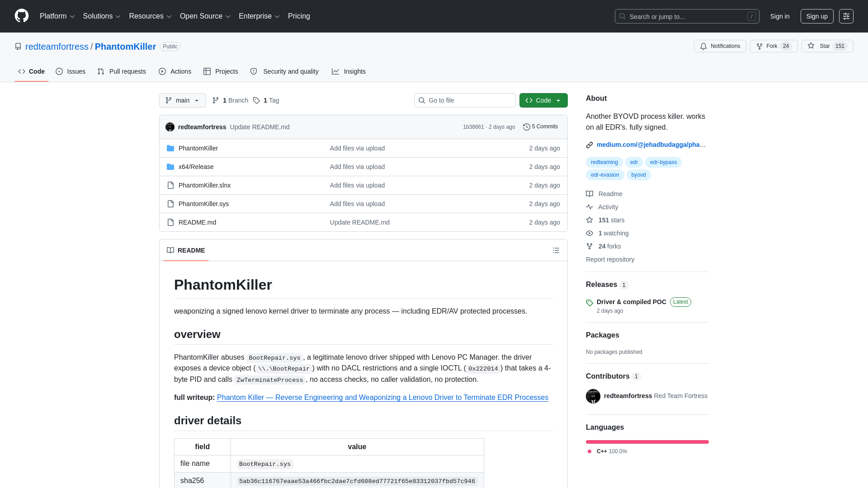Click the Go to file input
This screenshot has height=488, width=868.
tap(465, 100)
